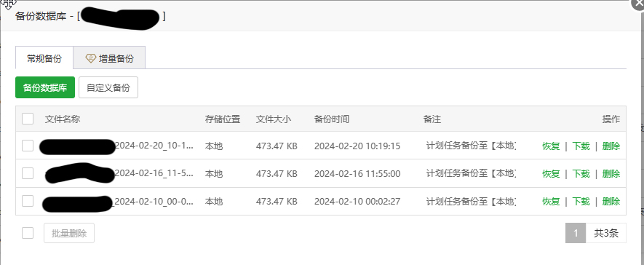Viewport: 644px width, 265px height.
Task: Click page number 1 in pagination
Action: click(576, 233)
